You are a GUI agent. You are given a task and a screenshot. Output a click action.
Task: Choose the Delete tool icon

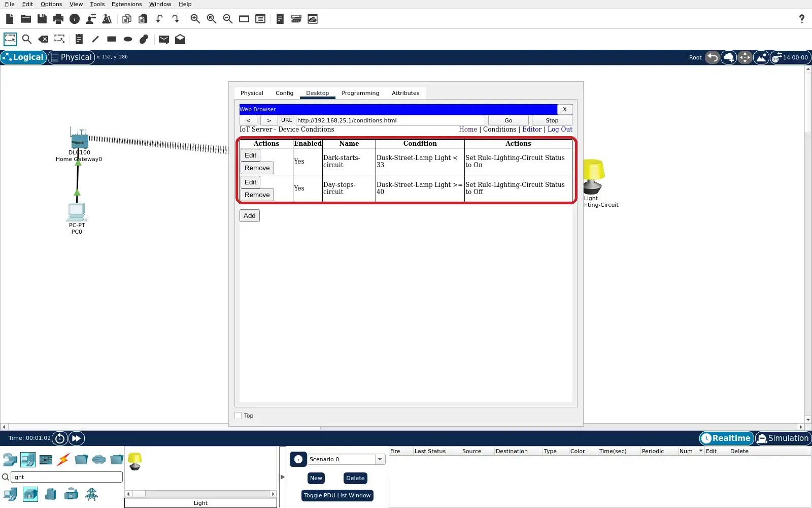click(44, 39)
